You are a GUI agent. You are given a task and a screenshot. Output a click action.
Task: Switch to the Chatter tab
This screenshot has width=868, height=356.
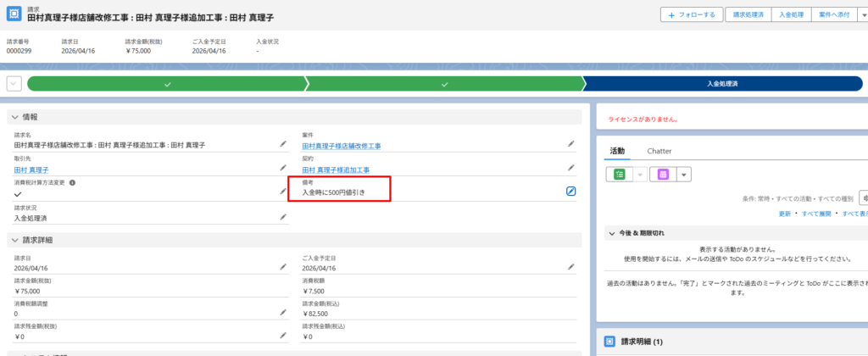pos(659,151)
